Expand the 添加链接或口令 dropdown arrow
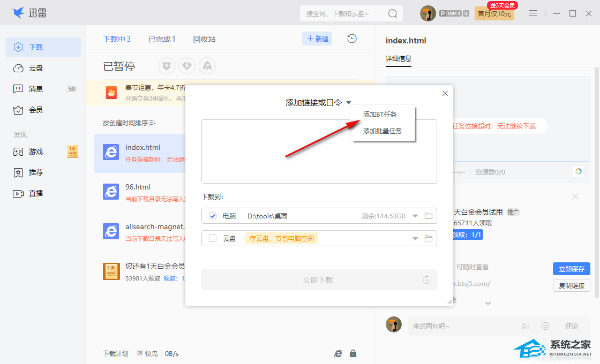 point(349,103)
